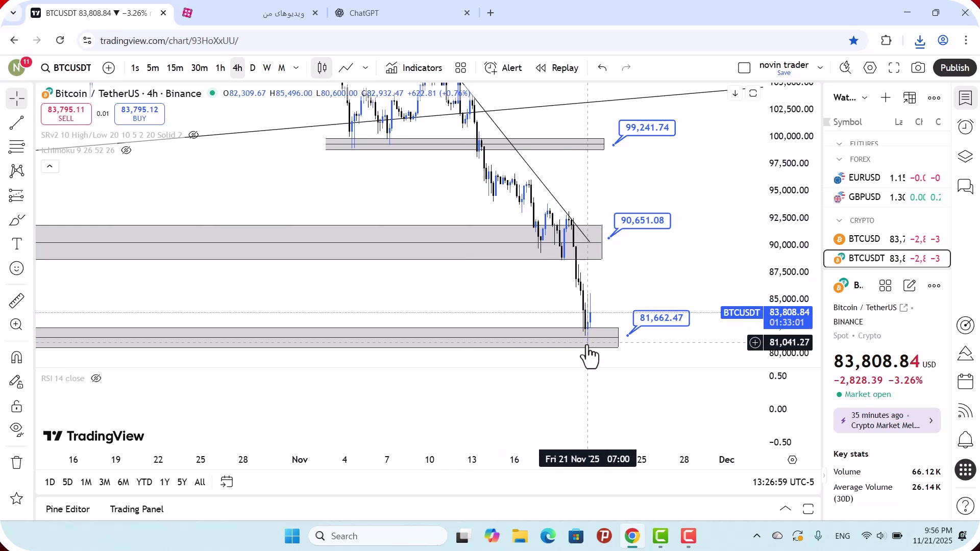Select the ruler measure tool
Screen dimensions: 980x551
17,300
